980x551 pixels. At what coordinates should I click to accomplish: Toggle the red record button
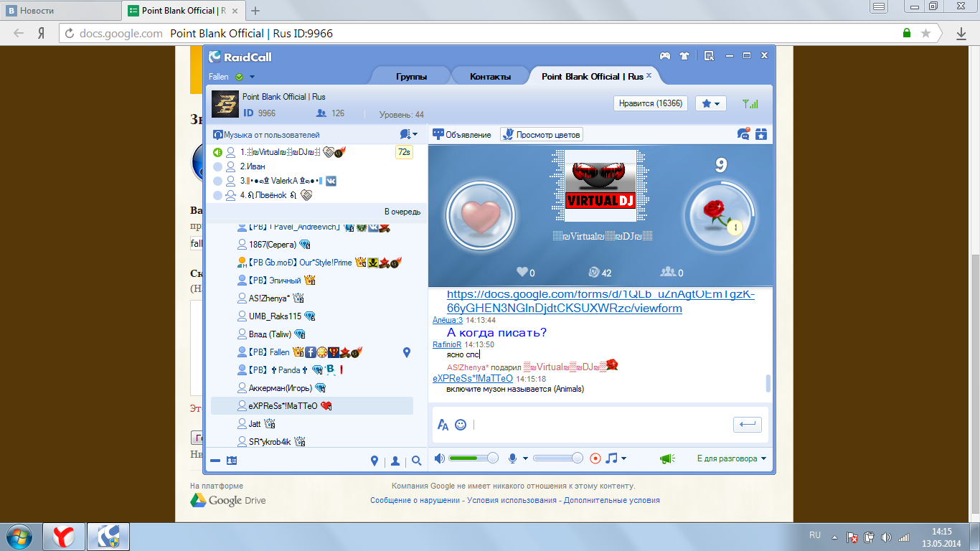(595, 458)
